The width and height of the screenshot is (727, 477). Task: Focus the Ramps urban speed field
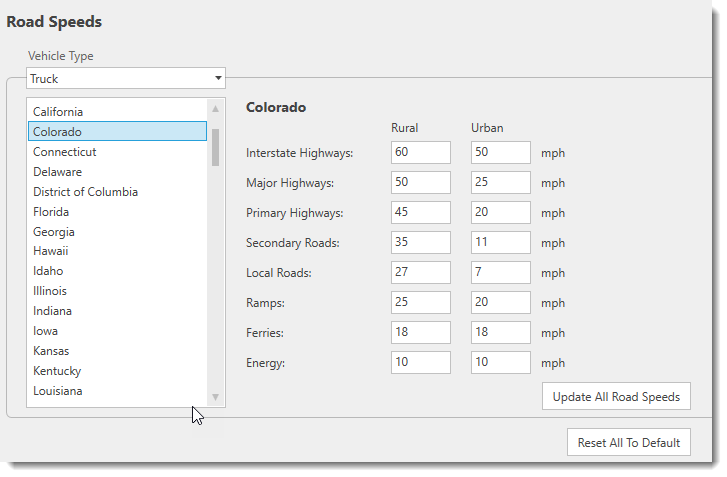pos(500,303)
